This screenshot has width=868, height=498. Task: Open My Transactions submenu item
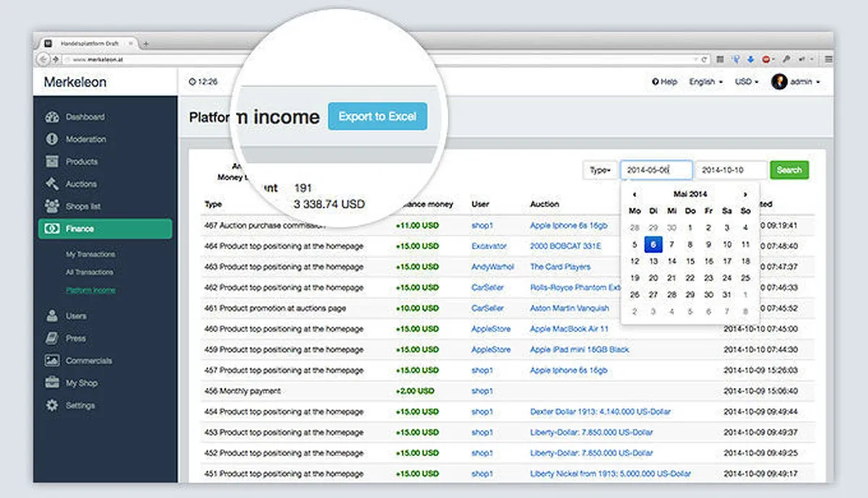point(90,254)
